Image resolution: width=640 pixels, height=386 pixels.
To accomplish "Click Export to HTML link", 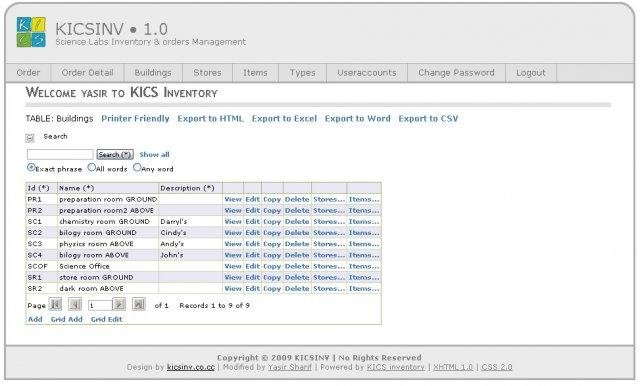I will (x=210, y=119).
